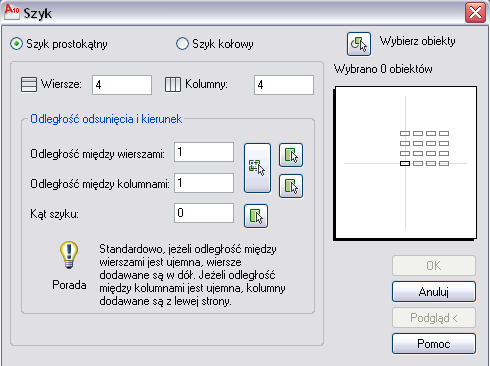Image resolution: width=490 pixels, height=366 pixels.
Task: Pick both offsets with the tall cursor button
Action: (257, 168)
